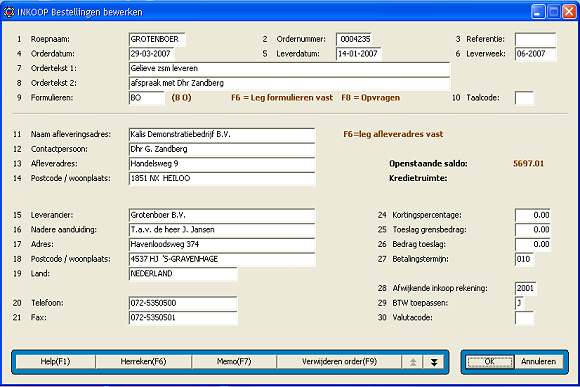Viewport: 580px width, 387px height.
Task: Cancel with the Annuleren button
Action: [x=539, y=362]
